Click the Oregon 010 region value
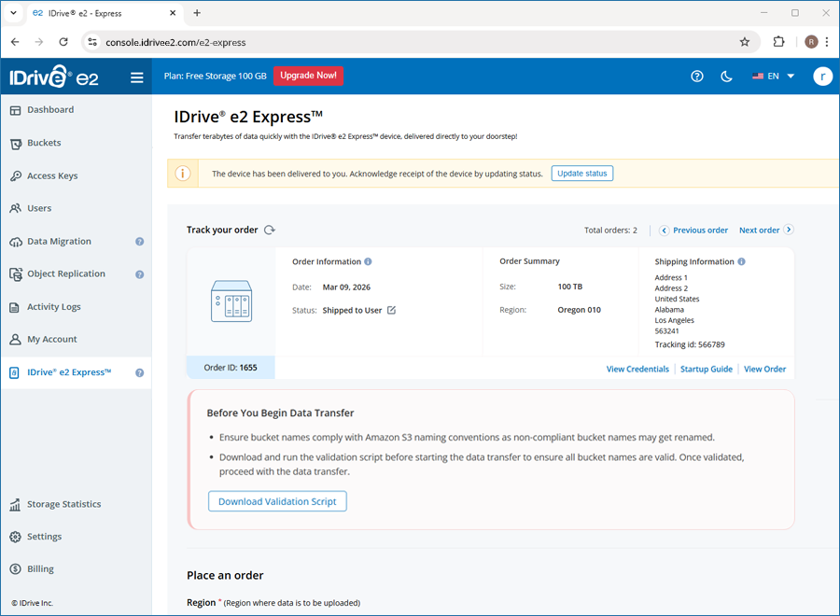Screen dimensions: 840x616 579,310
